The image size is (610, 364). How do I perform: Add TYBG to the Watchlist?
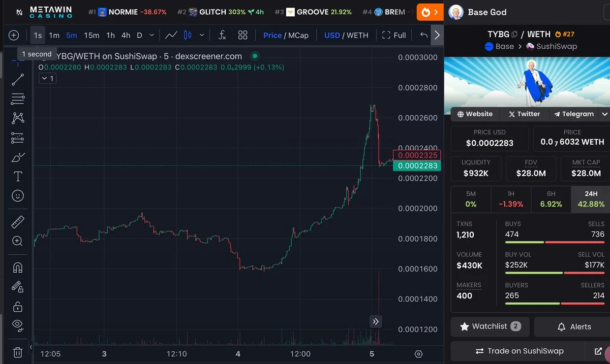(x=490, y=326)
